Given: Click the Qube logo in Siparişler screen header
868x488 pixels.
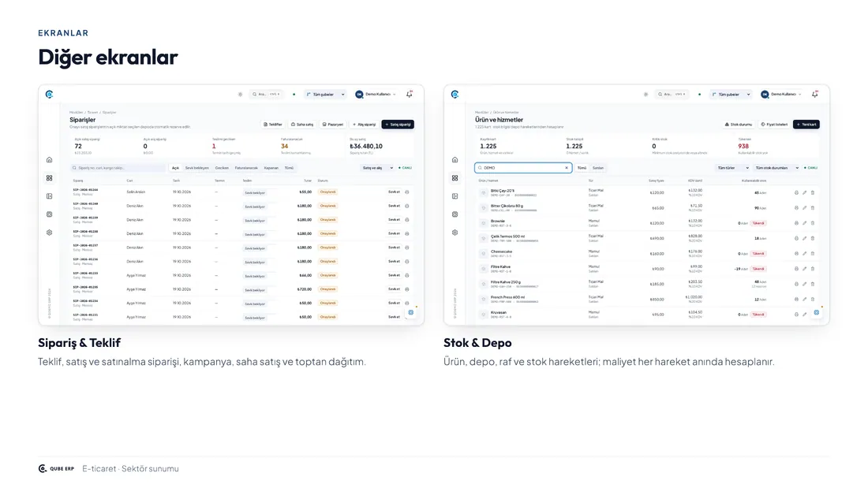Looking at the screenshot, I should coord(49,94).
